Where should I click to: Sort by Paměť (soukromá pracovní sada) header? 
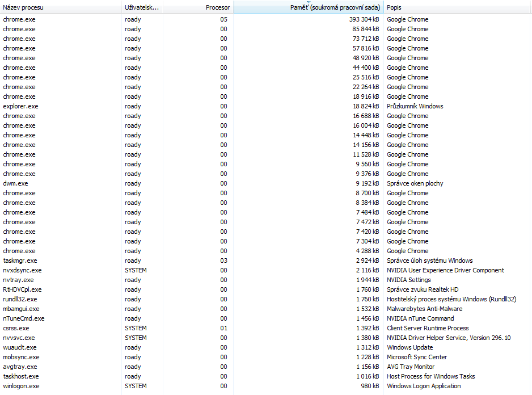pyautogui.click(x=309, y=7)
